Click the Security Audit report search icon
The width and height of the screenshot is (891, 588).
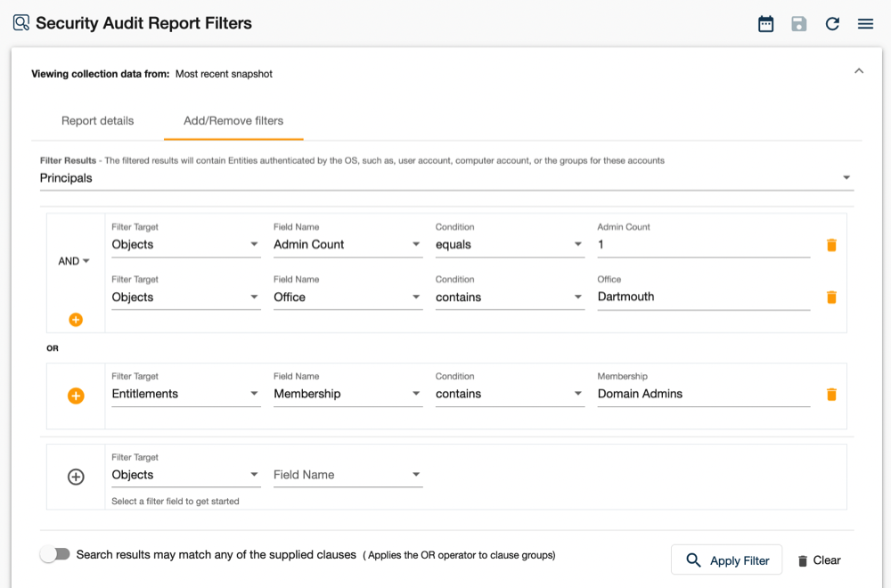point(21,23)
